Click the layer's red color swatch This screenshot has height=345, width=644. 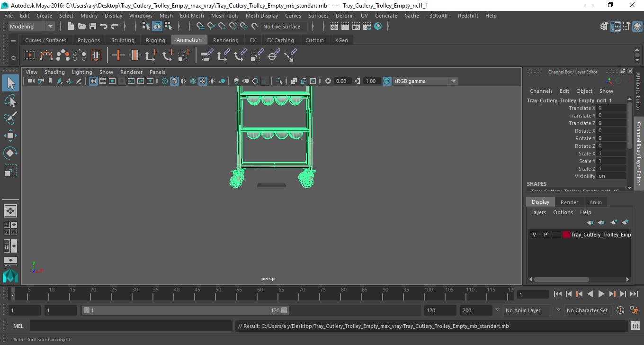pyautogui.click(x=566, y=235)
